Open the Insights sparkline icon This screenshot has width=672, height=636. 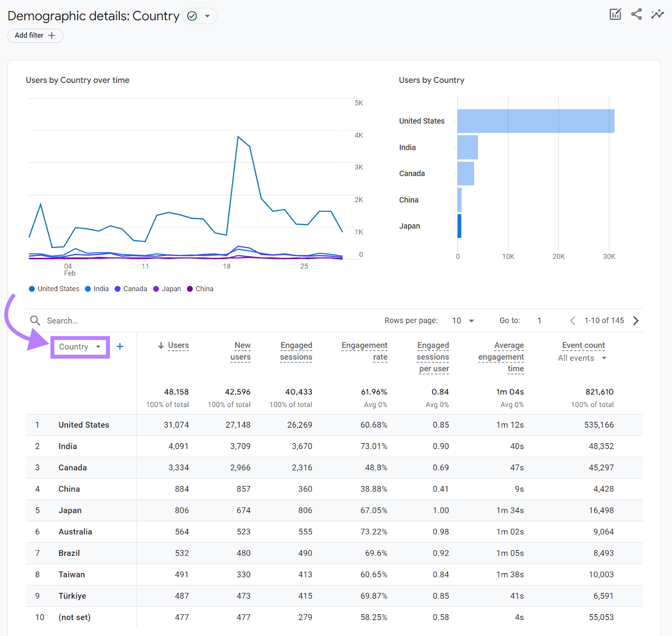(657, 14)
